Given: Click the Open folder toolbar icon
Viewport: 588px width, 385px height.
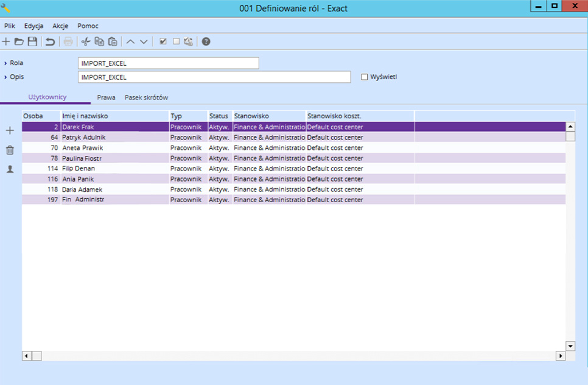Looking at the screenshot, I should (x=19, y=41).
